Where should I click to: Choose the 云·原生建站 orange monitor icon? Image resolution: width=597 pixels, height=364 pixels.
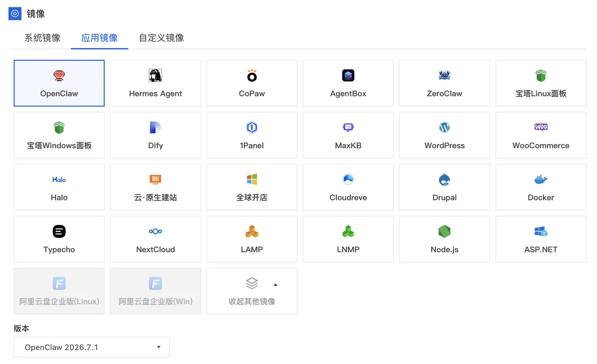pos(155,179)
